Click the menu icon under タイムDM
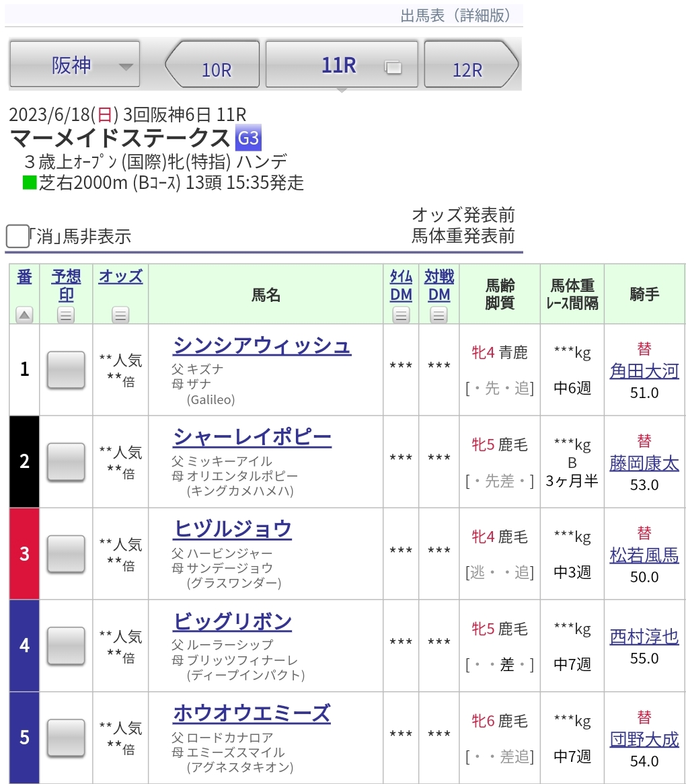686x784 pixels. coord(401,315)
